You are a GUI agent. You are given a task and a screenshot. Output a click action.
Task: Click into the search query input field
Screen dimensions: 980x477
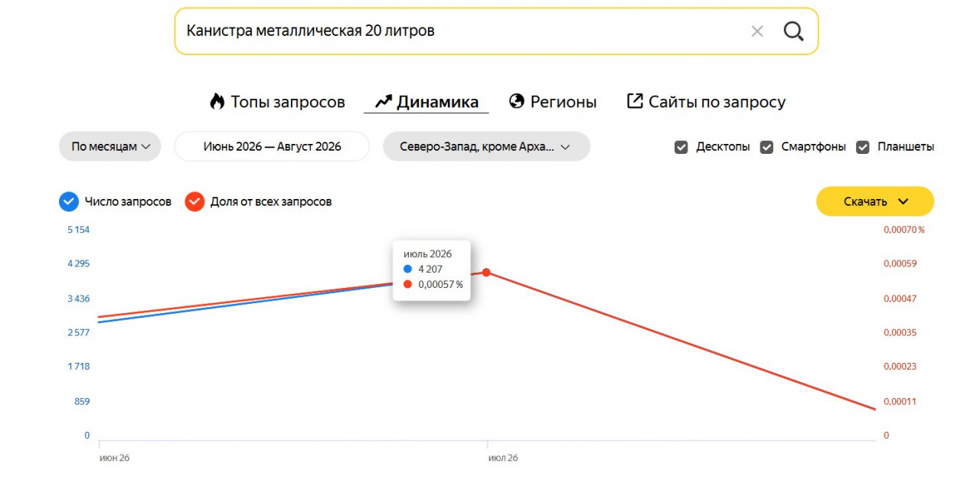tap(459, 31)
